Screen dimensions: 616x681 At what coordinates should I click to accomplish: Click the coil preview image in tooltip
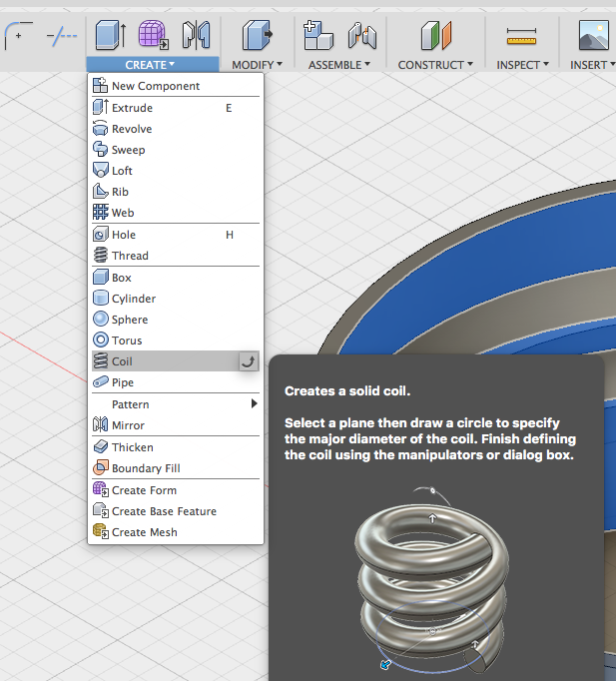(x=432, y=580)
